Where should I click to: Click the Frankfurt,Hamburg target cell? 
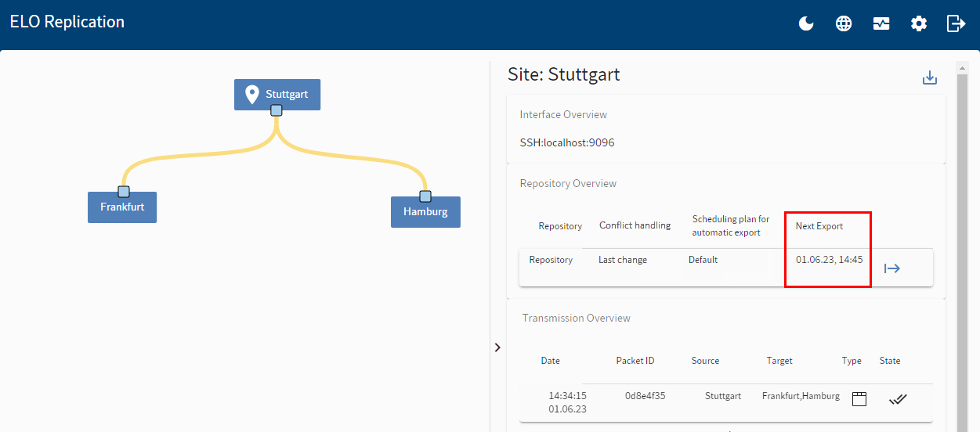801,396
